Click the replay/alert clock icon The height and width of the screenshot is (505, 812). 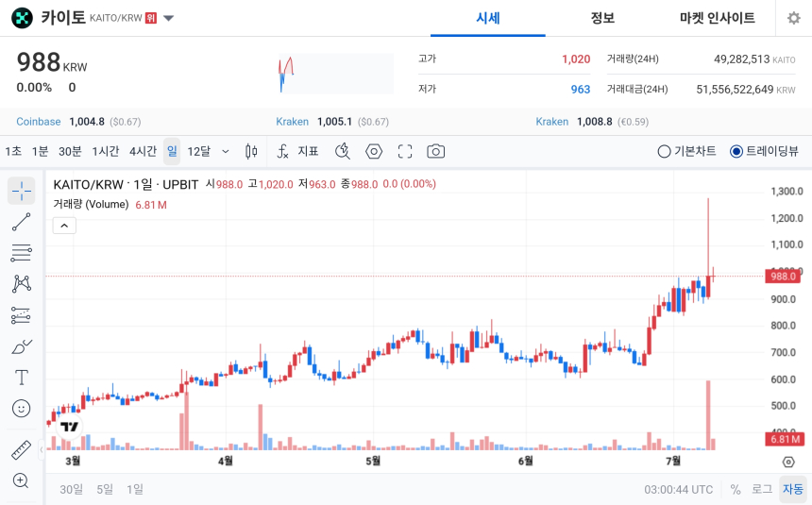click(343, 151)
